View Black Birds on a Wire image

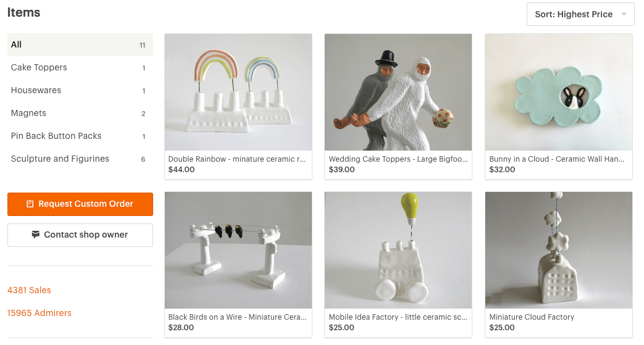click(238, 250)
